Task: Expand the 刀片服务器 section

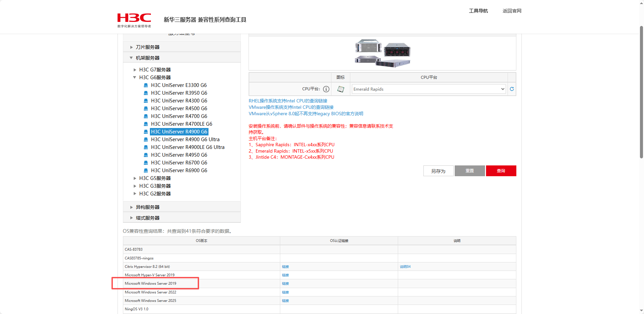Action: 131,47
